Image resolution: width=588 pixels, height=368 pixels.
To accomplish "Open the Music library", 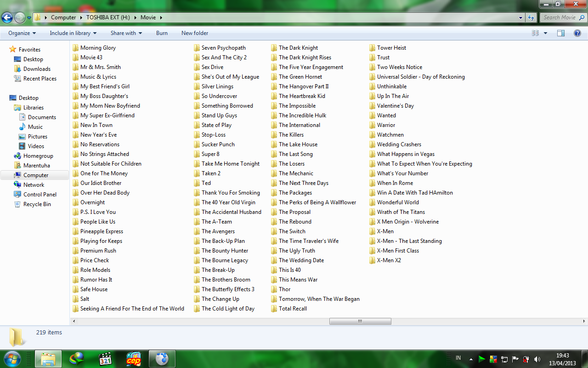I will pos(35,127).
